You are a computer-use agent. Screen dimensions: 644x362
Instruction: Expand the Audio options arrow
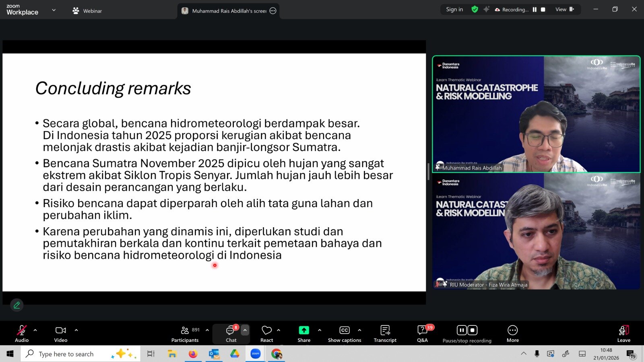[x=35, y=330]
